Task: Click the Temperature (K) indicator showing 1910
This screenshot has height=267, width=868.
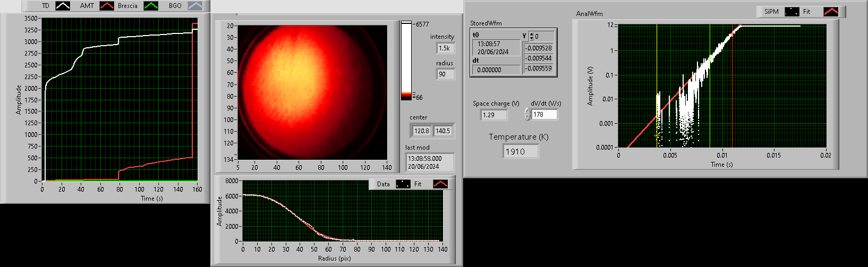Action: (x=521, y=152)
